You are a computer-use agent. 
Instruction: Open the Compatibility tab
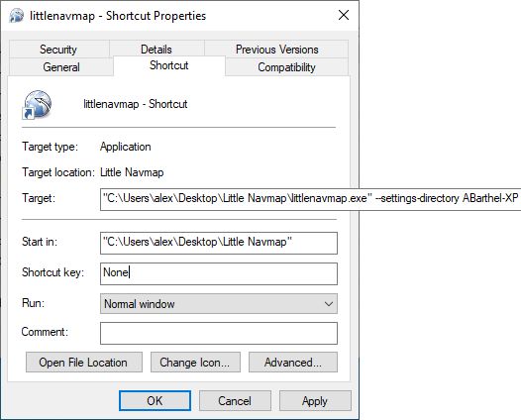coord(286,67)
